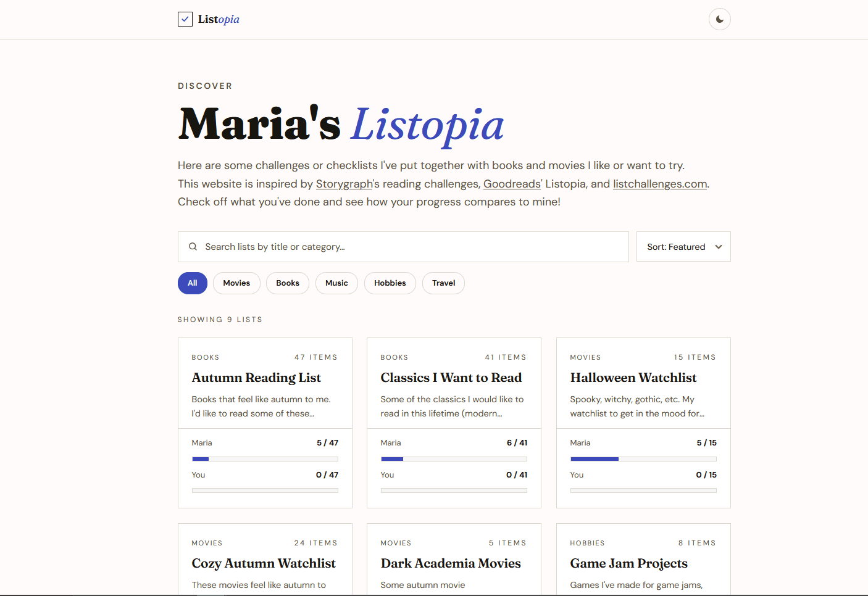Open the listchallenges.com link
This screenshot has height=596, width=868.
[660, 184]
